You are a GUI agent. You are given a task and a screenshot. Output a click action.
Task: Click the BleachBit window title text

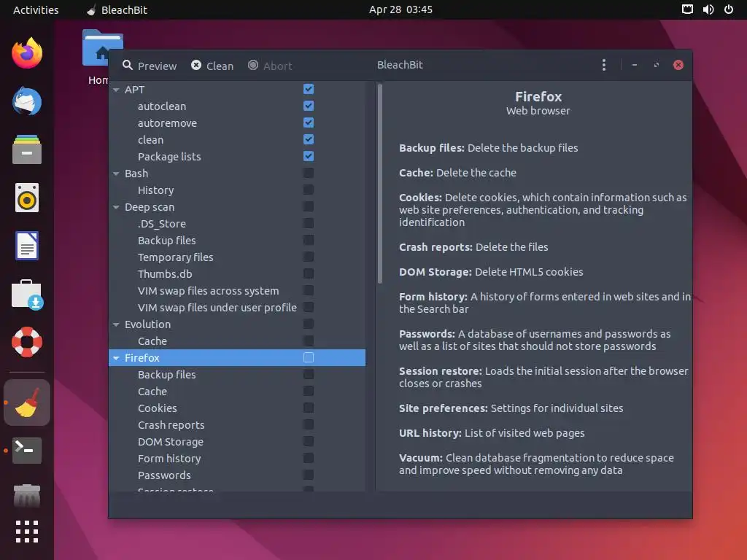pos(400,65)
